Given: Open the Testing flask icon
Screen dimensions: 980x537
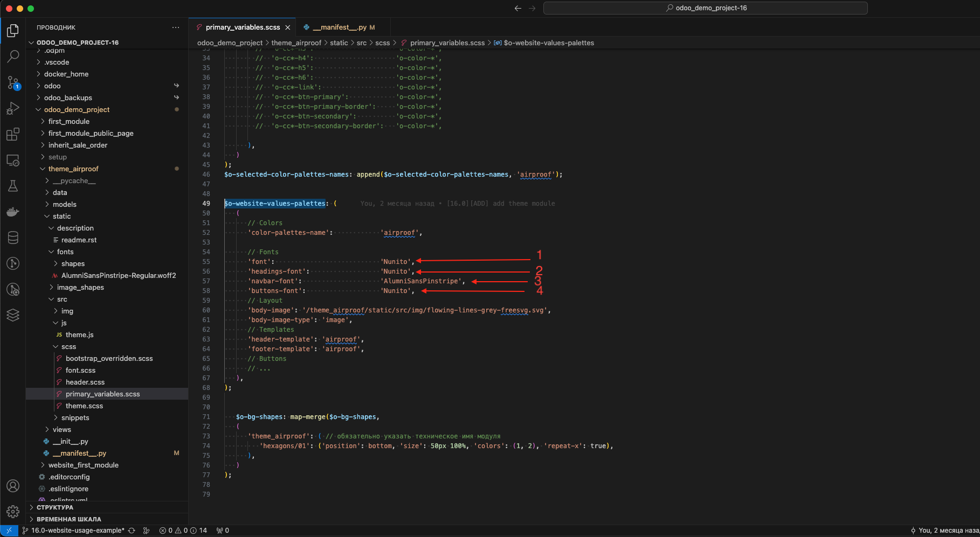Looking at the screenshot, I should (13, 186).
